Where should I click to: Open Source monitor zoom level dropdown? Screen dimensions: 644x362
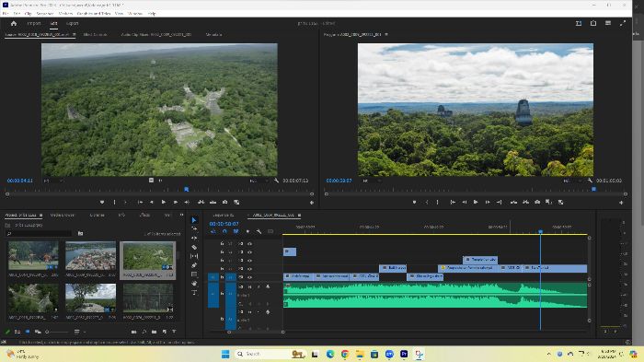point(53,181)
